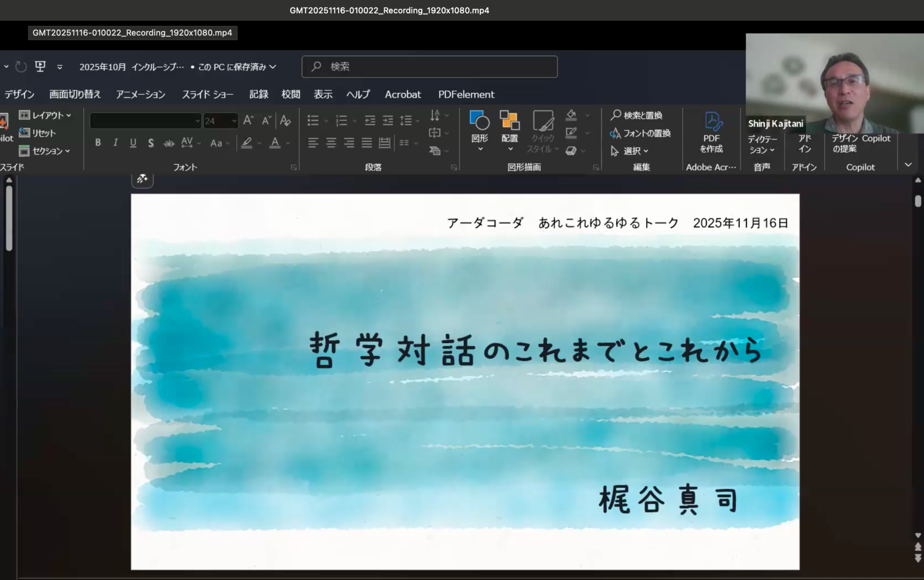
Task: Click the font color swatch button
Action: (275, 143)
